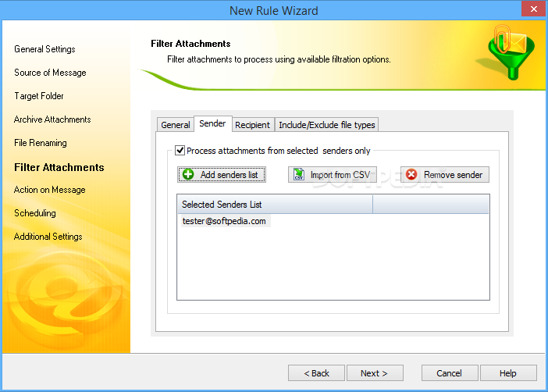Switch to the General tab

coord(175,125)
